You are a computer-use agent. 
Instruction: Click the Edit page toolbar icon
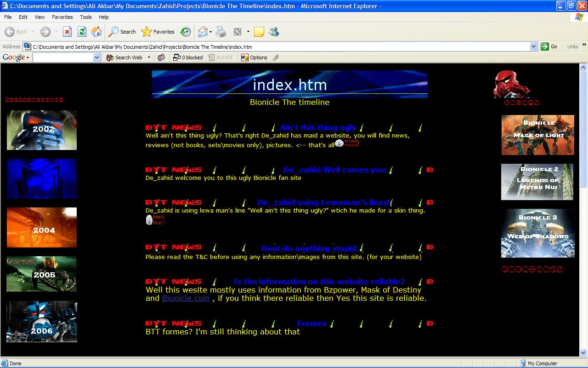coord(237,32)
